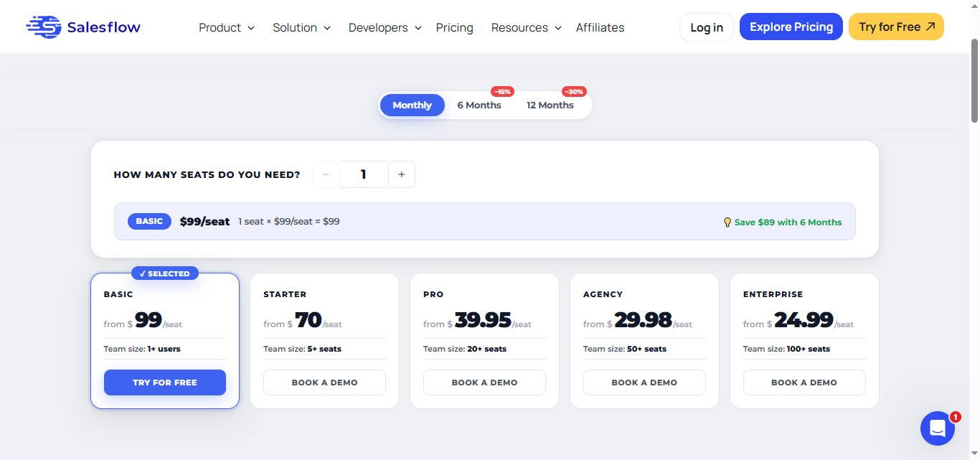Click Try for Free on the Basic plan
The height and width of the screenshot is (460, 980).
tap(164, 382)
